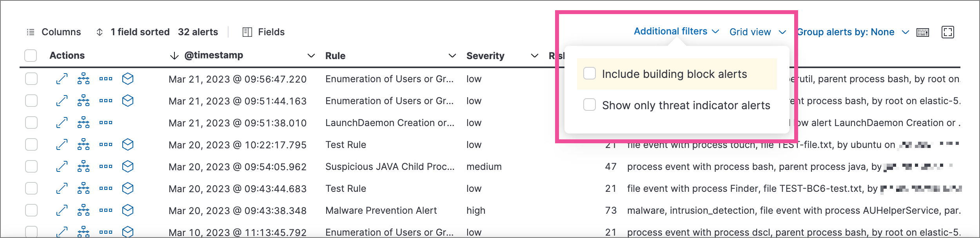This screenshot has height=238, width=980.
Task: Open keyboard shortcuts settings icon
Action: (x=923, y=32)
